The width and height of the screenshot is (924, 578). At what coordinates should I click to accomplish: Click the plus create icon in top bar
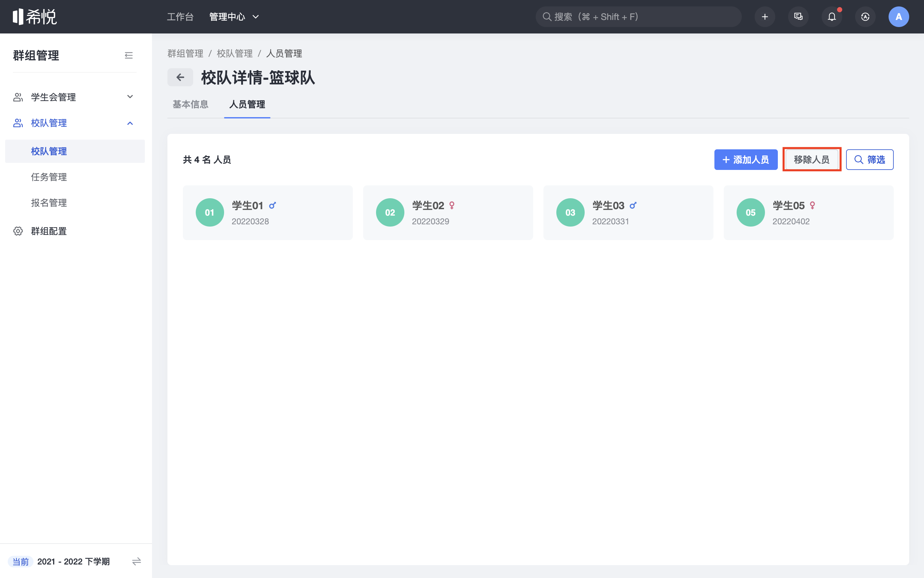coord(765,17)
